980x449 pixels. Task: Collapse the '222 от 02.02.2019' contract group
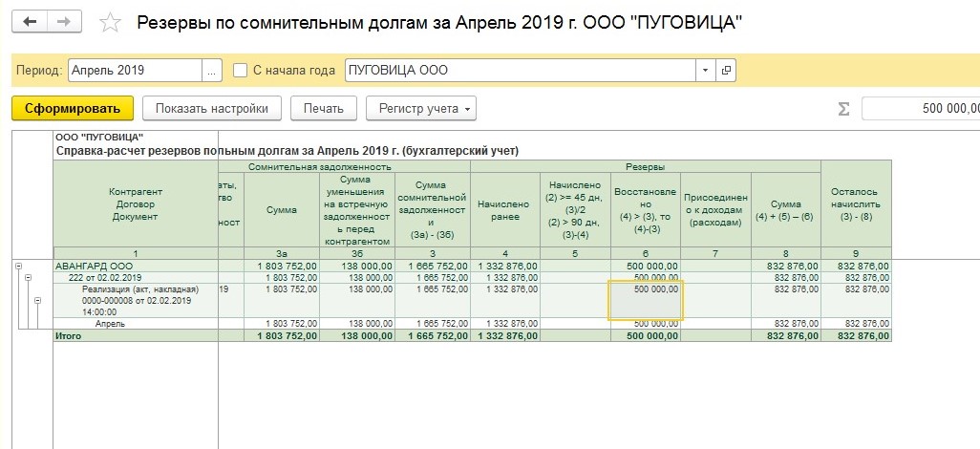27,277
